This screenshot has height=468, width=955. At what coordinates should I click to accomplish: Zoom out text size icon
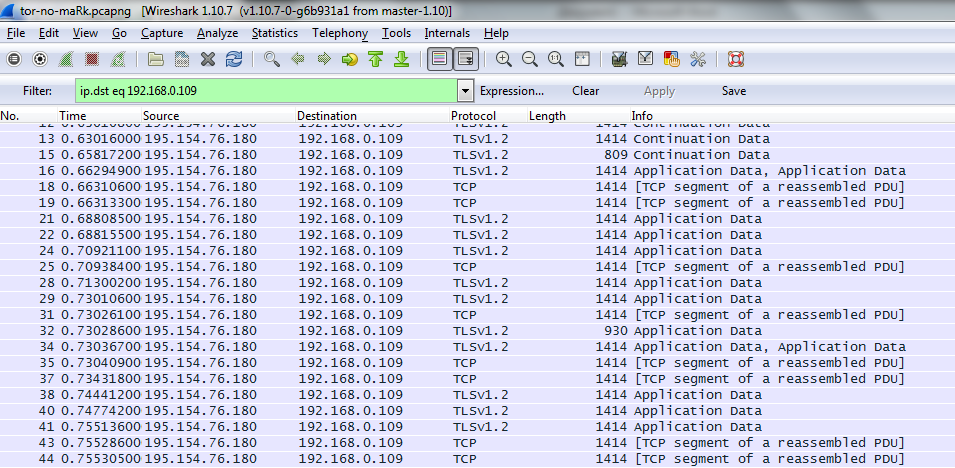530,59
